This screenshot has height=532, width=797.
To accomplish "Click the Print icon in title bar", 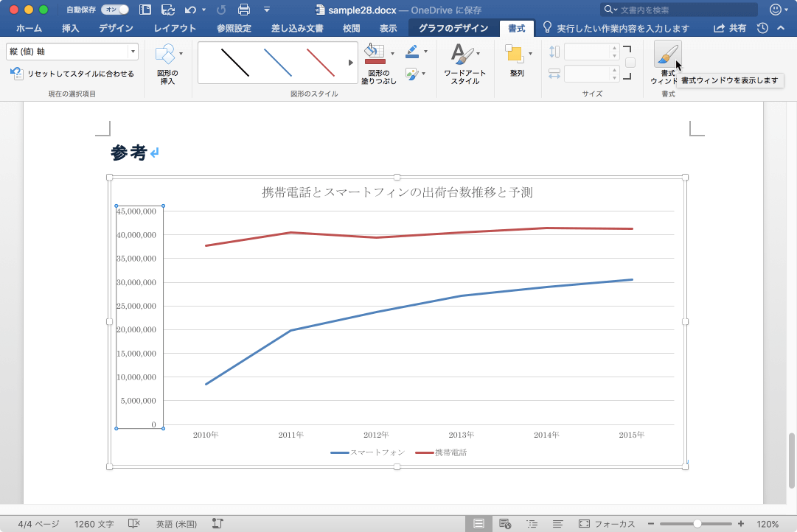I will tap(244, 10).
